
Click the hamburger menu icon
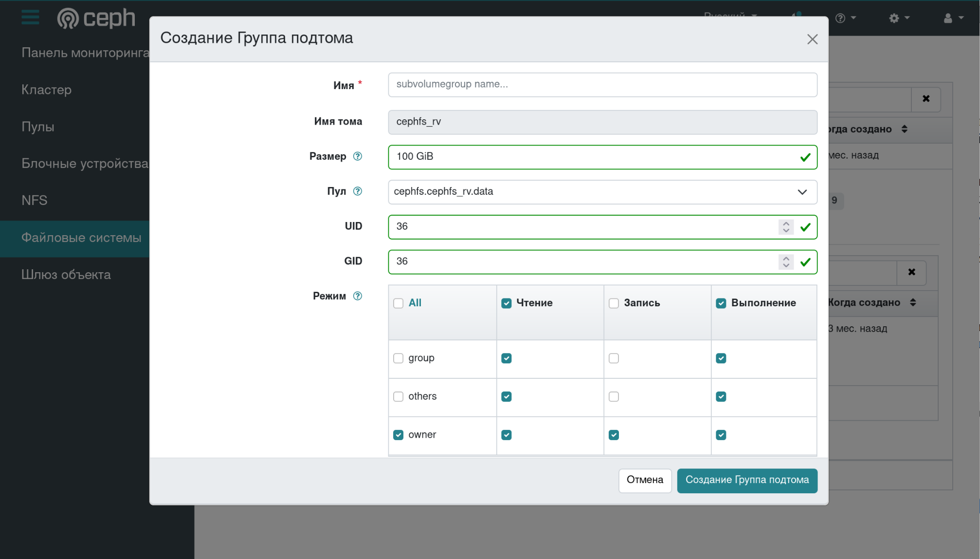tap(30, 18)
